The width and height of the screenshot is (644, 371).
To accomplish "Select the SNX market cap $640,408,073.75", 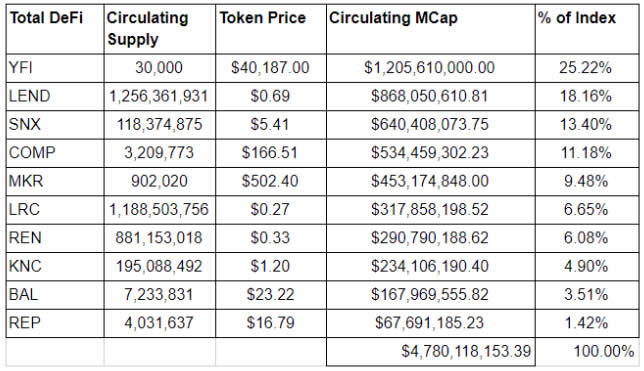I will click(431, 124).
